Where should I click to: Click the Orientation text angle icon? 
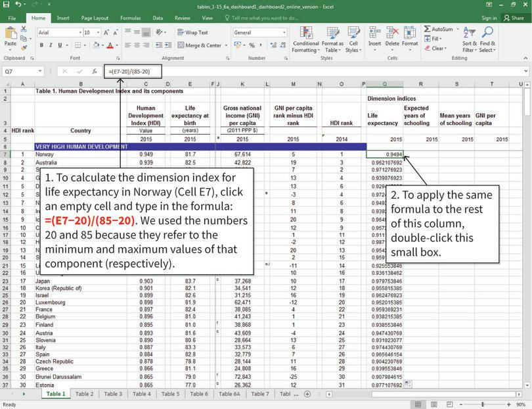pos(159,33)
